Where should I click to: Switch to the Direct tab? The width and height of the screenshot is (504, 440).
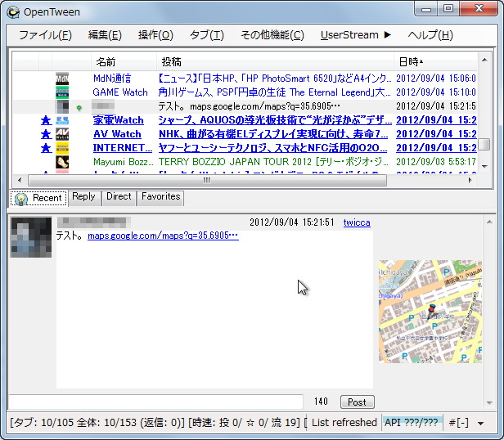click(x=119, y=197)
